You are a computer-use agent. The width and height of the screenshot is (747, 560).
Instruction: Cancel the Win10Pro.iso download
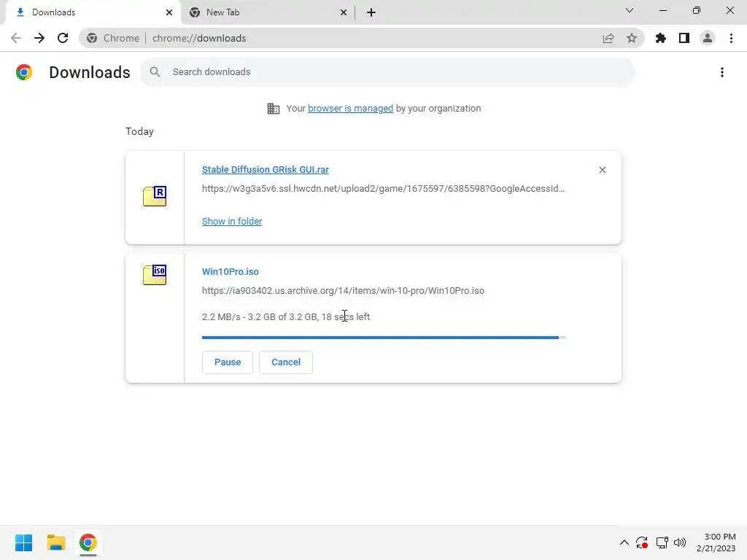(286, 362)
